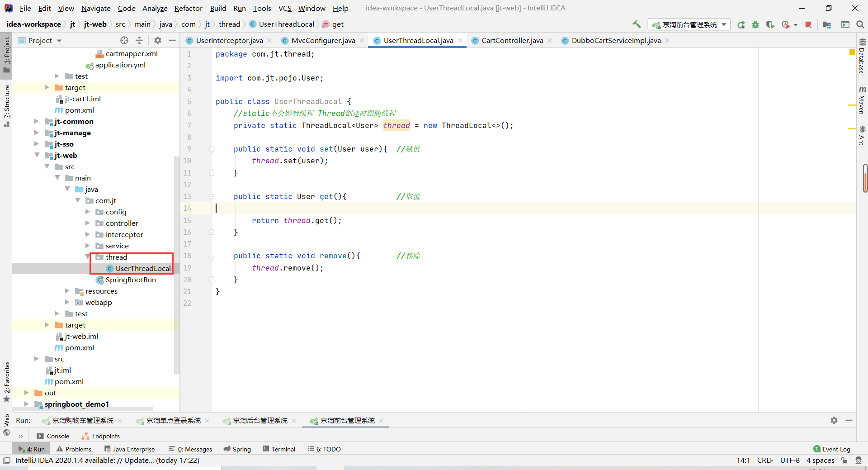Click IDEA update available notification text
868x470 pixels.
point(107,461)
